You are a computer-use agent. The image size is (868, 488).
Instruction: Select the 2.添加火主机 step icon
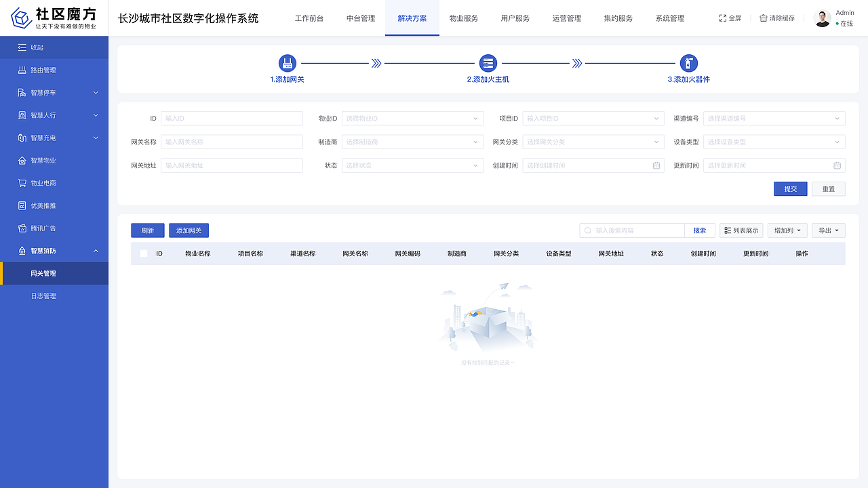[488, 62]
